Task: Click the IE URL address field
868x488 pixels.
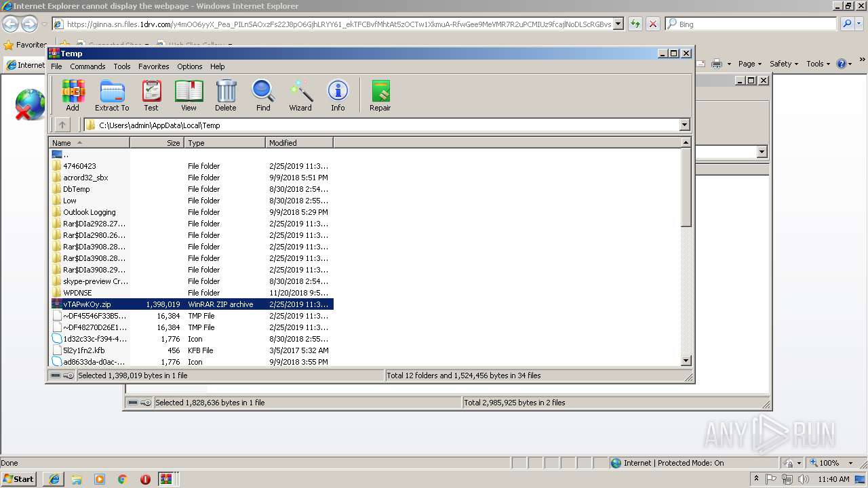Action: pyautogui.click(x=332, y=24)
